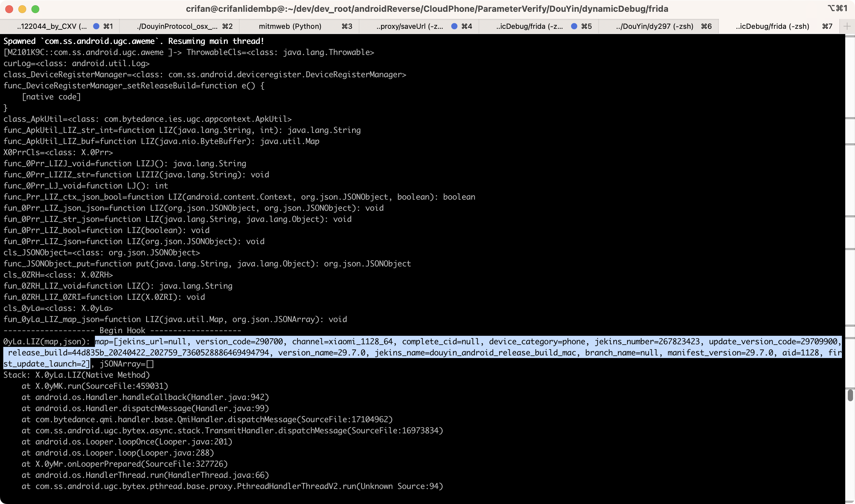855x504 pixels.
Task: Open the ..icDebug/frida tab marked ⌘5
Action: point(538,27)
